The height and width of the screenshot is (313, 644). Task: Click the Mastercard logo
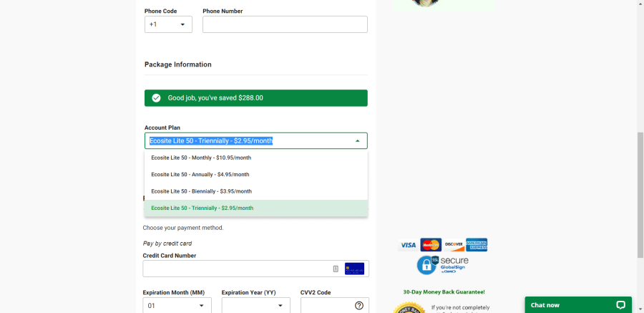[x=431, y=245]
